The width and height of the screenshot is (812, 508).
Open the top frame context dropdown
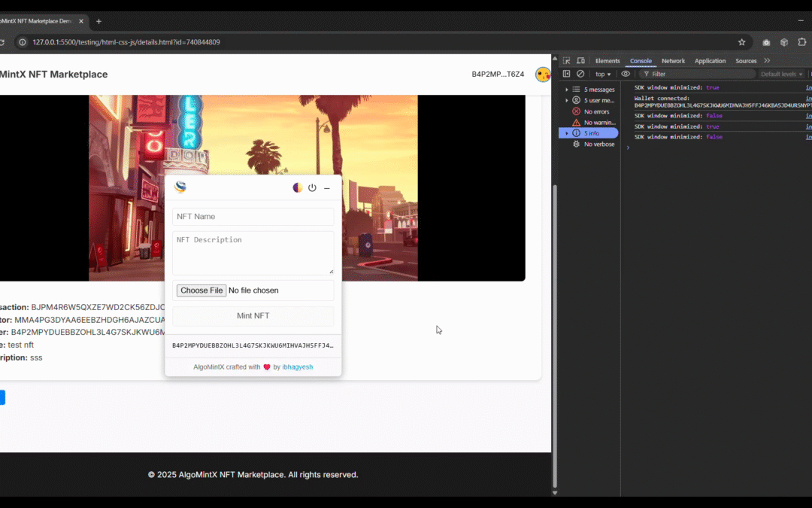click(602, 74)
